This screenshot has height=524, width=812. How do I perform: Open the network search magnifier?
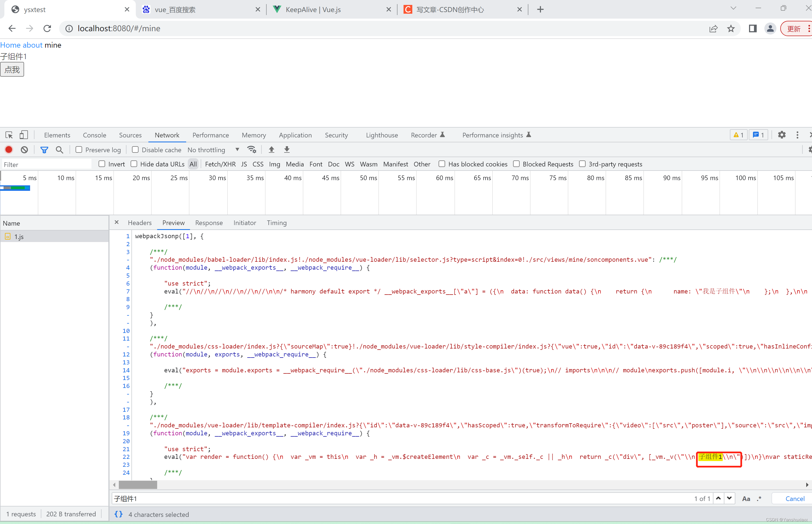point(59,150)
